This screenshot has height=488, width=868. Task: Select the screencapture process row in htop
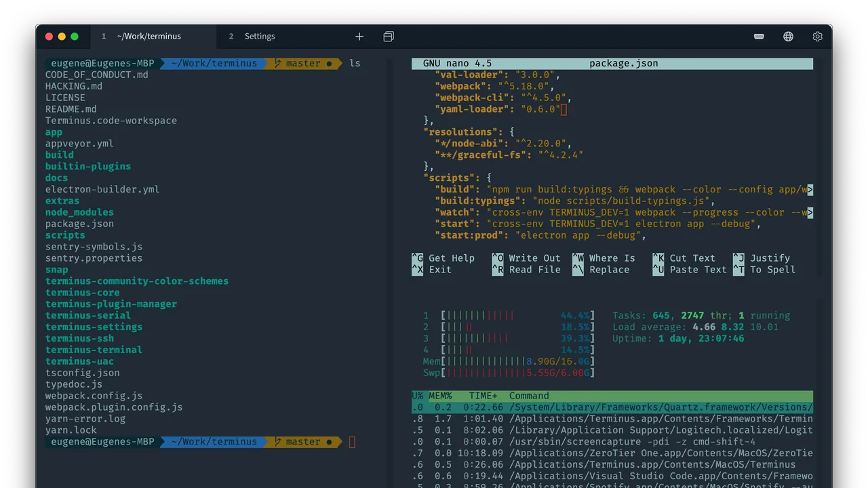tap(612, 442)
